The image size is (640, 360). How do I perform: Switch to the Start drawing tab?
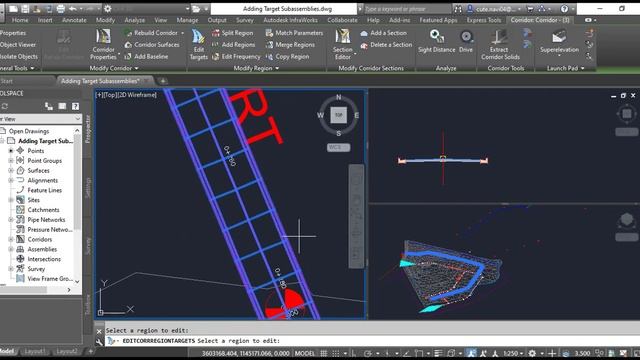tap(7, 81)
